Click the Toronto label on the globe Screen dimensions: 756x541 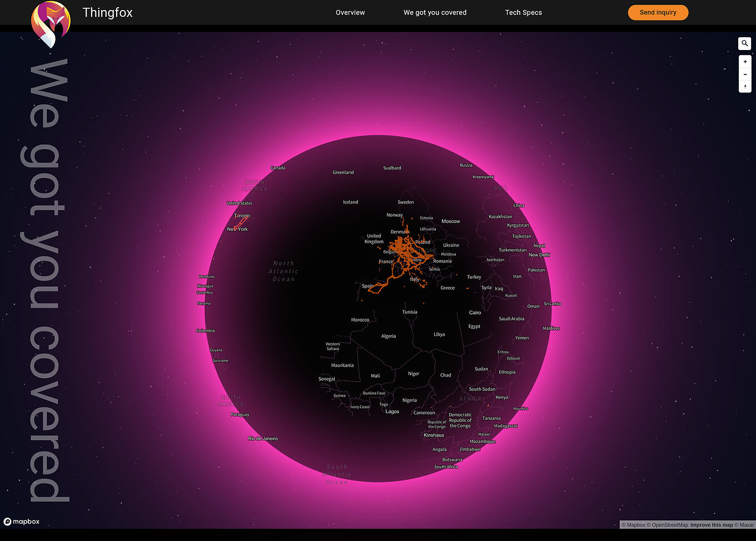[x=242, y=216]
